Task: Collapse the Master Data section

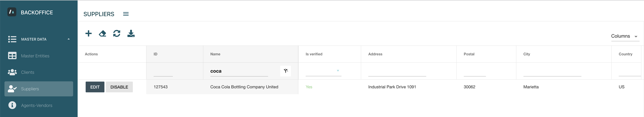Action: coord(68,39)
